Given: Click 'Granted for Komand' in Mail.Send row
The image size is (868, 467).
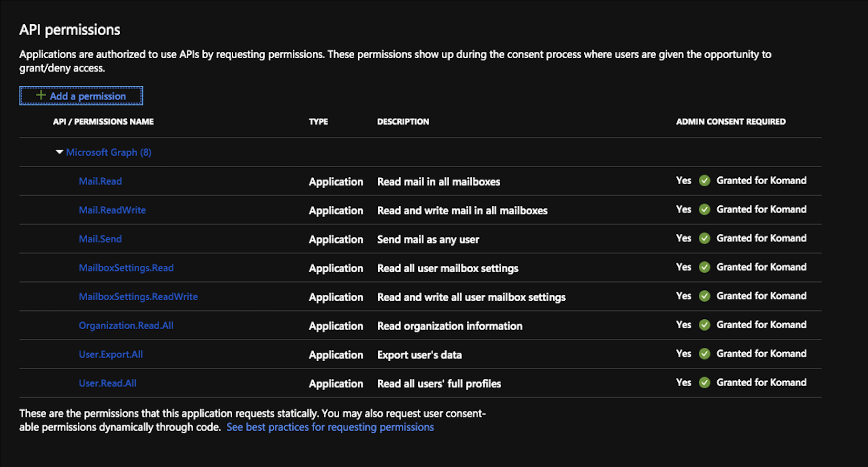Looking at the screenshot, I should tap(761, 238).
